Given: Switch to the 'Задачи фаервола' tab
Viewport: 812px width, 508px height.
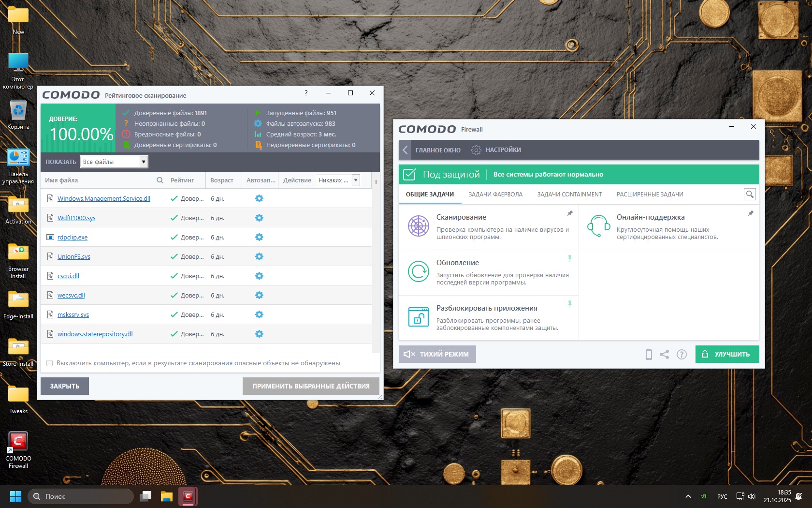Looking at the screenshot, I should (x=495, y=194).
